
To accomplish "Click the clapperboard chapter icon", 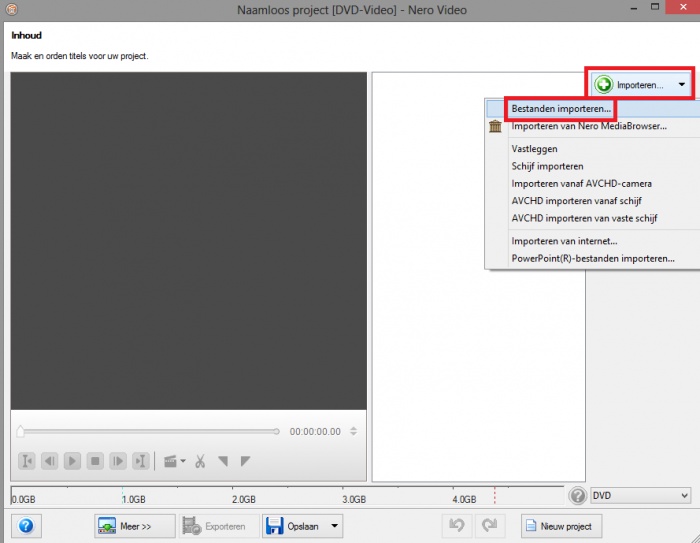I will [170, 461].
